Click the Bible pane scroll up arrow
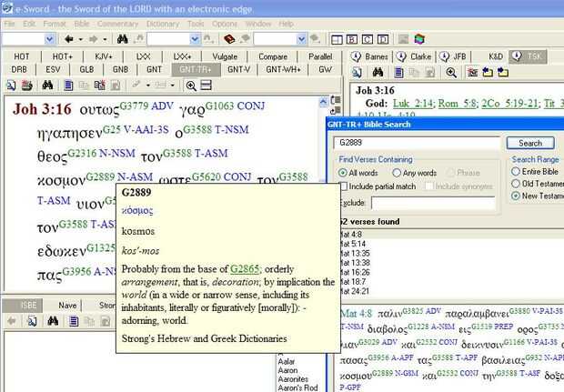The width and height of the screenshot is (564, 392). (323, 102)
